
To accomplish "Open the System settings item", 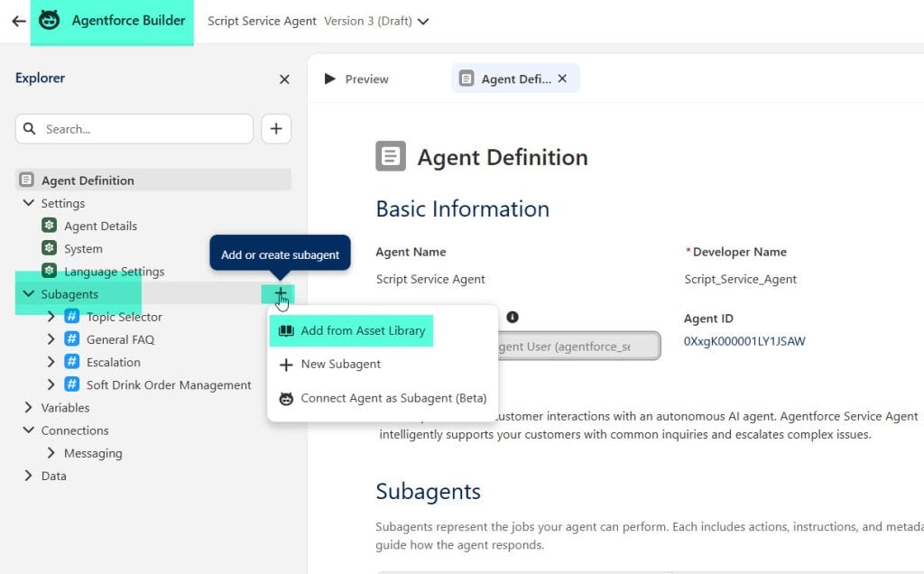I will (83, 249).
